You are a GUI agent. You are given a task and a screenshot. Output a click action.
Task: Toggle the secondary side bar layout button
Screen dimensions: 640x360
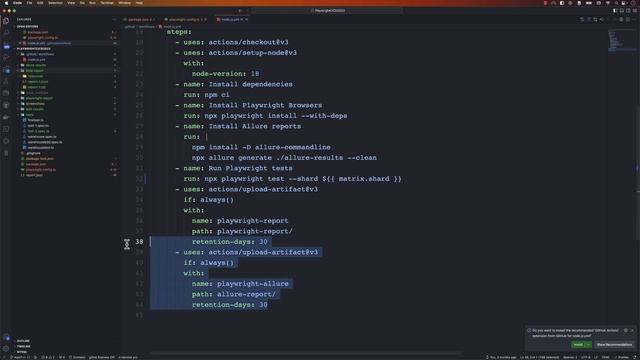pos(628,11)
